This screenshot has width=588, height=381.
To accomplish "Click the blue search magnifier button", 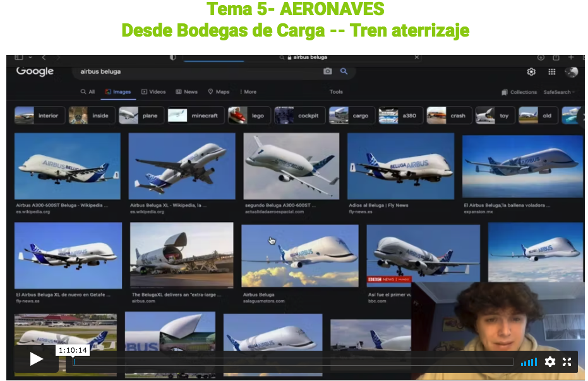I will point(344,71).
